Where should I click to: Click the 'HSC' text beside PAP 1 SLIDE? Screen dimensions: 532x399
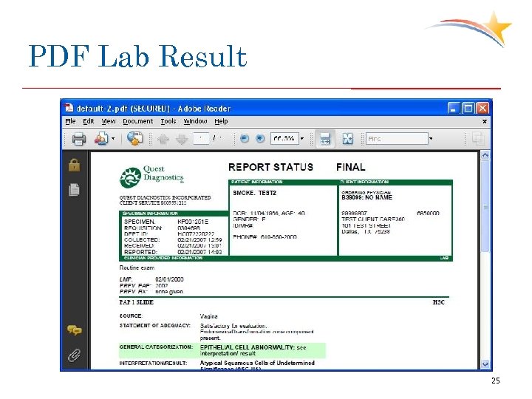[x=439, y=302]
